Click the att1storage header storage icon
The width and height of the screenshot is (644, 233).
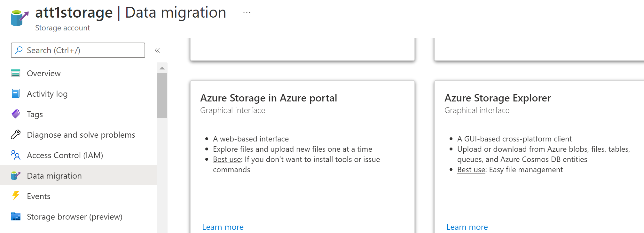[x=19, y=18]
